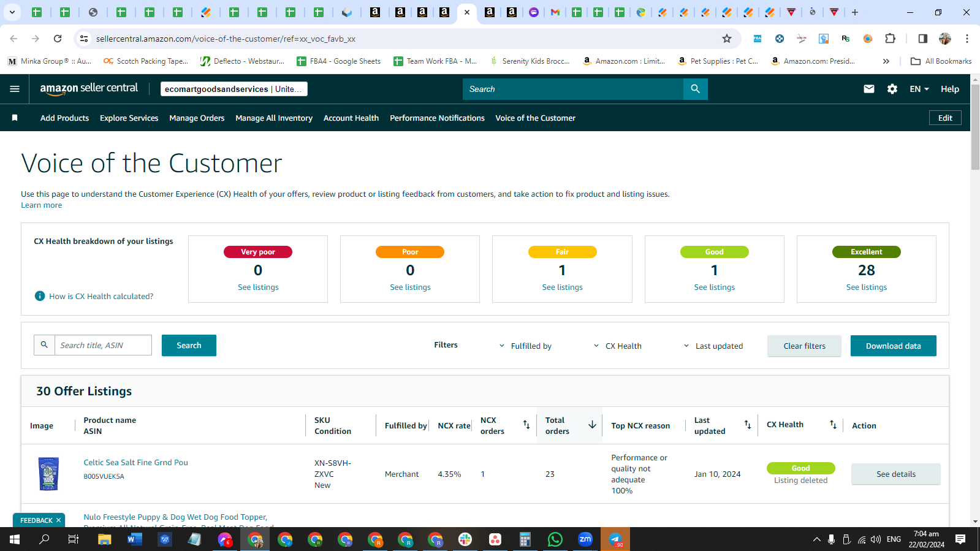The width and height of the screenshot is (980, 551).
Task: Bookmark this page with the star icon
Action: [x=727, y=39]
